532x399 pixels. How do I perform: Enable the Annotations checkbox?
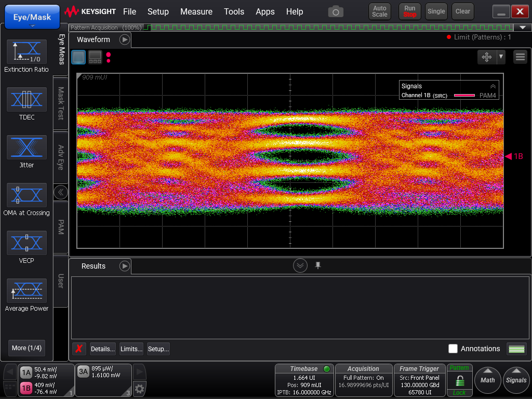tap(453, 349)
